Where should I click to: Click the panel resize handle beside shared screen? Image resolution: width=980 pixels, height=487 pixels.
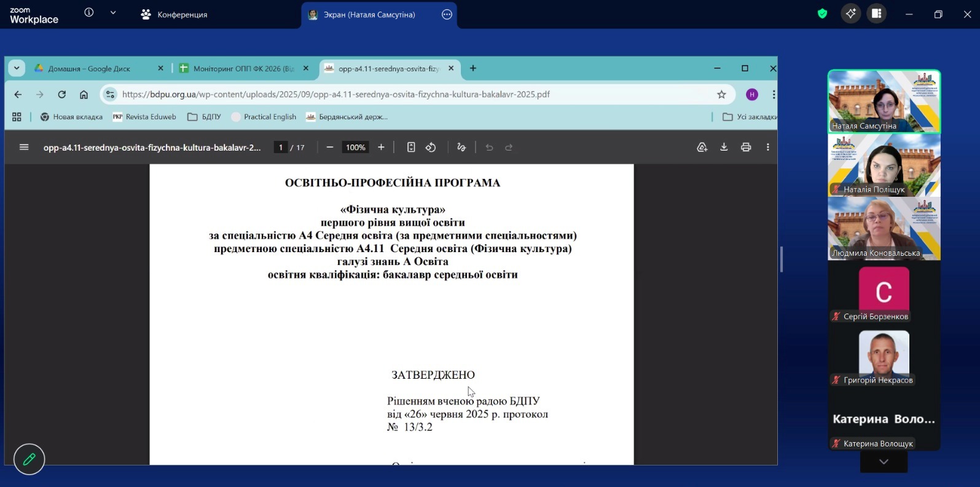pos(782,259)
